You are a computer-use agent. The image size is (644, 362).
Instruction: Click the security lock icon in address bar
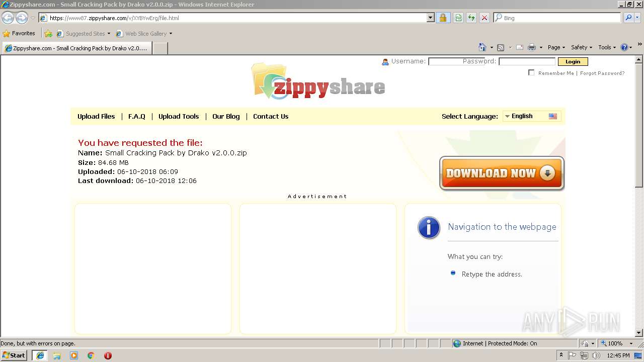(x=443, y=18)
